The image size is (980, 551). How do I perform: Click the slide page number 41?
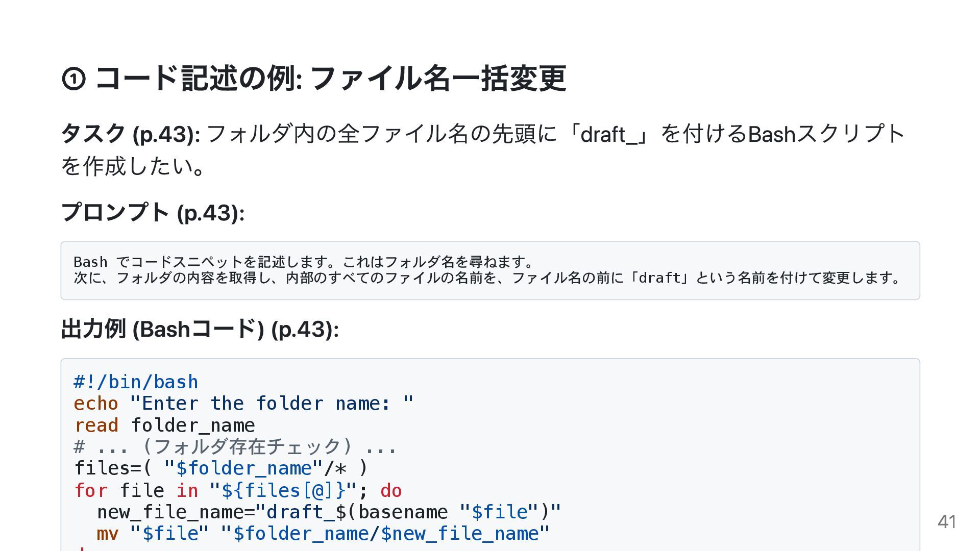coord(947,522)
